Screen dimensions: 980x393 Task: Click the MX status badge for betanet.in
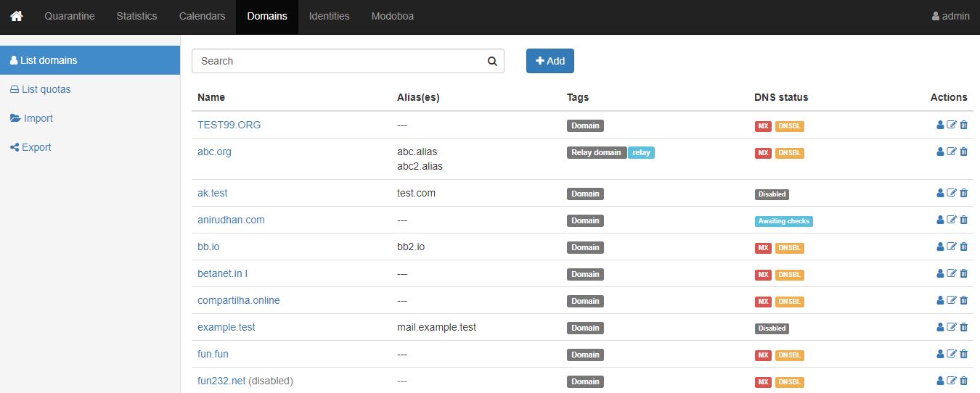[x=763, y=275]
